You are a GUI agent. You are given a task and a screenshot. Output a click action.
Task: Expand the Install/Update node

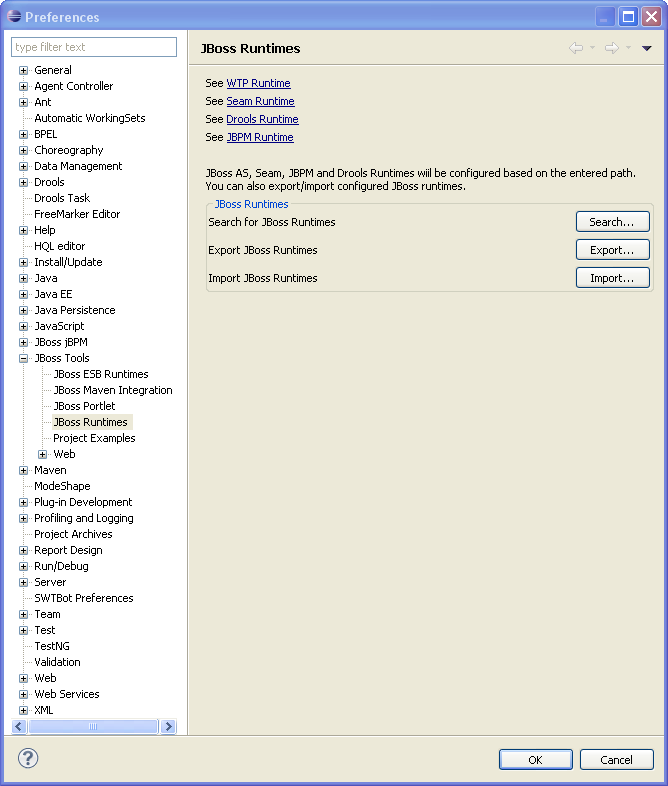[23, 262]
